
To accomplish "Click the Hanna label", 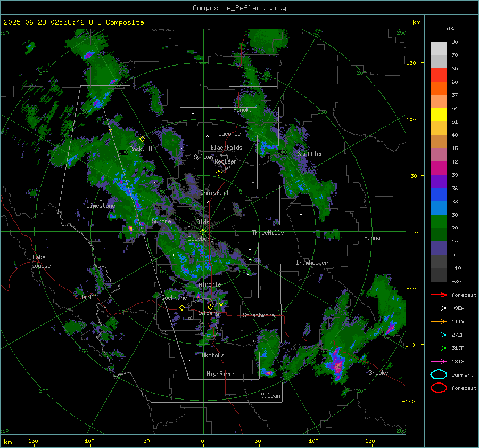I will 372,238.
